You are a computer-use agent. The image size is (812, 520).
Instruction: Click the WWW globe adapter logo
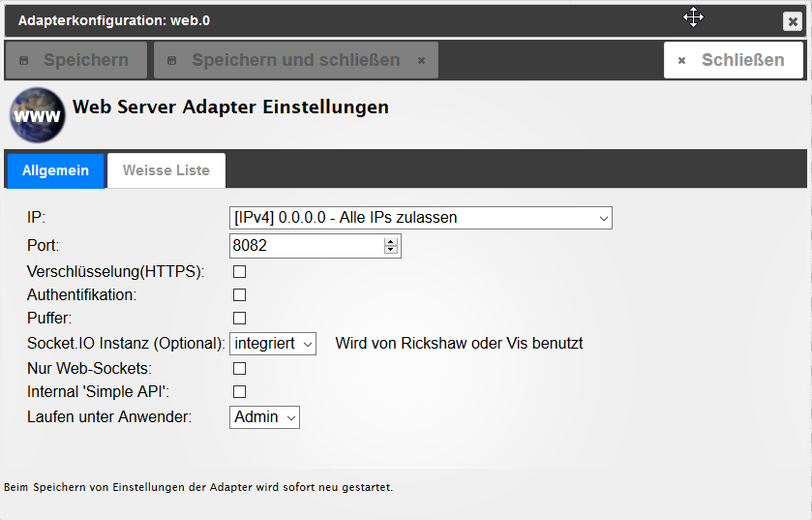[37, 115]
